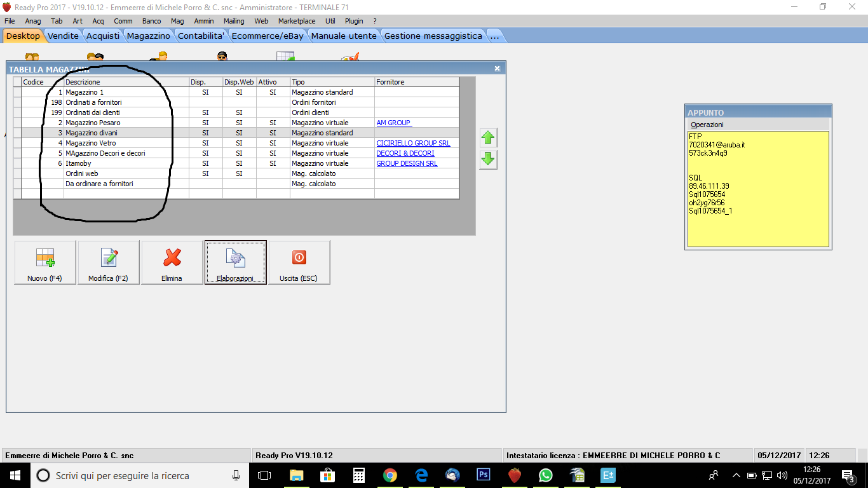Open the Acq menu
Screen dimensions: 868x488
98,21
